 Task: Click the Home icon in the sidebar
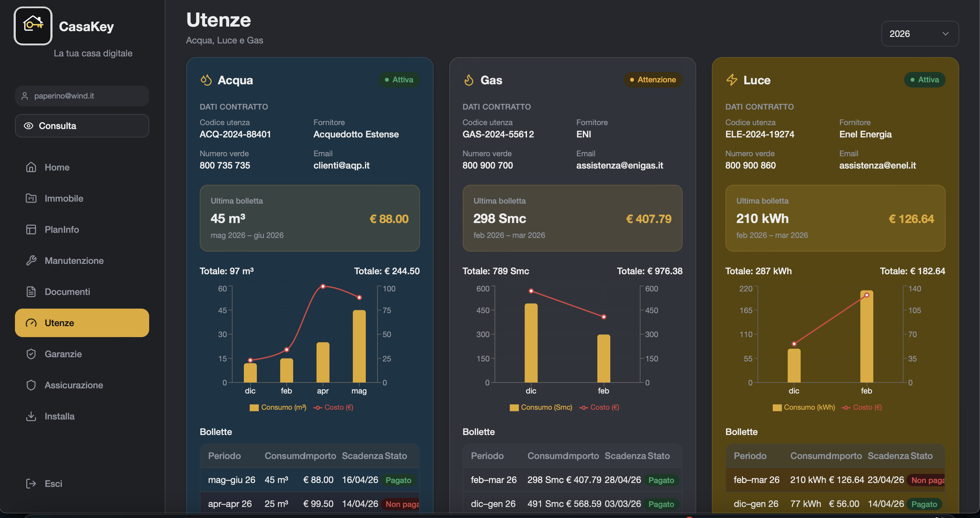(x=31, y=167)
